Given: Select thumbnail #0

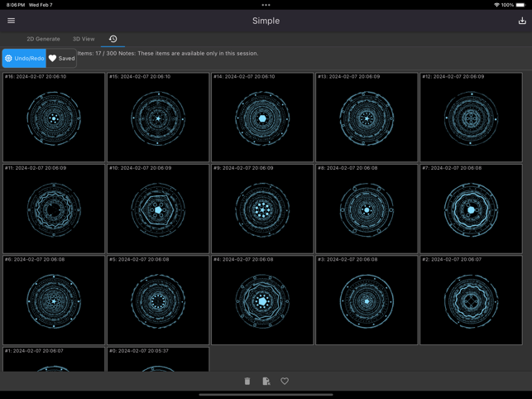Looking at the screenshot, I should pyautogui.click(x=158, y=359).
